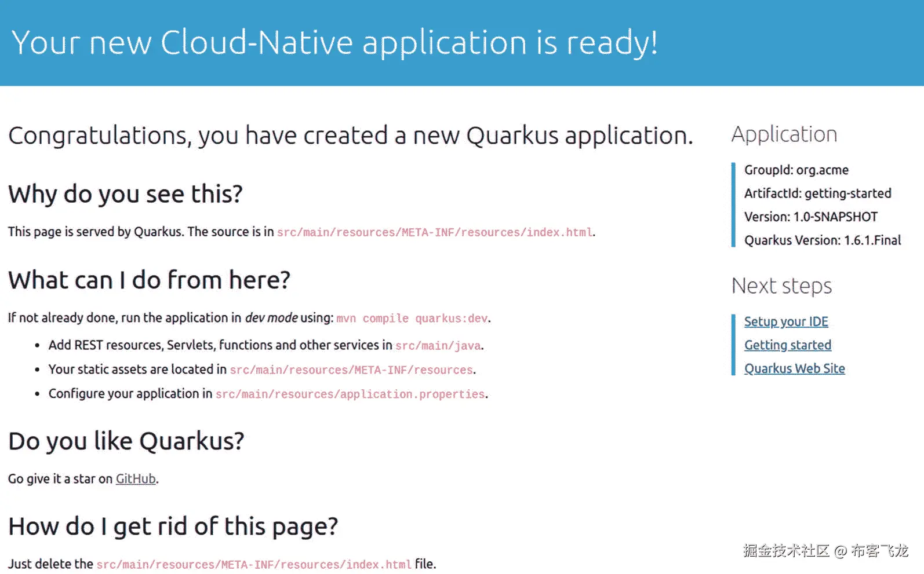Click 'Quarkus Version: 1.6.1.Final' entry
The height and width of the screenshot is (574, 924).
(823, 240)
